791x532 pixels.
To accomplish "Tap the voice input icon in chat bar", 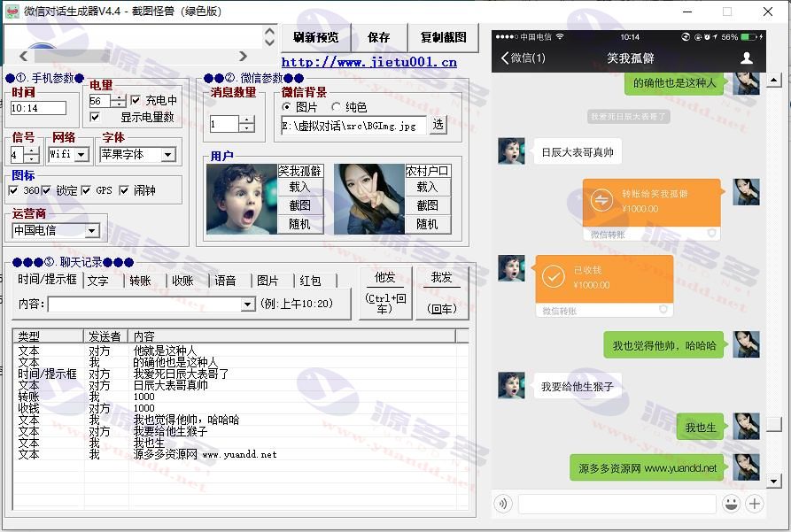I will (x=503, y=504).
